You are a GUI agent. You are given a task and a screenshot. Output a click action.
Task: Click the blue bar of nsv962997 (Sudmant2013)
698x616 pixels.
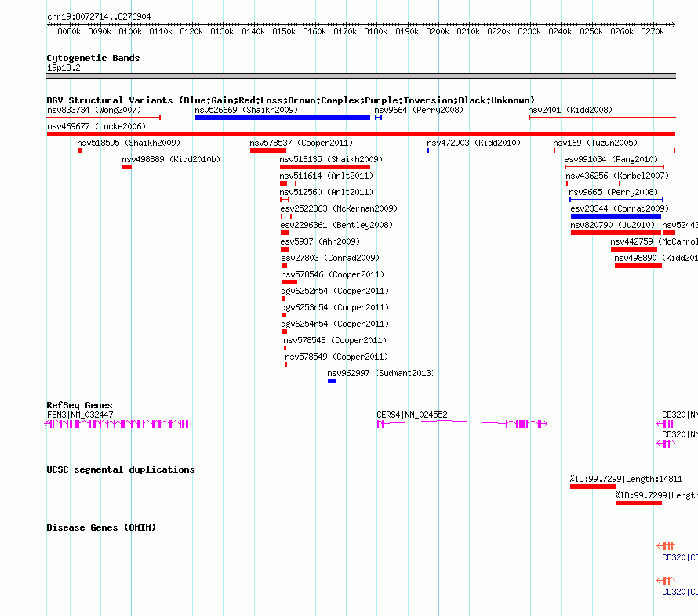coord(332,381)
